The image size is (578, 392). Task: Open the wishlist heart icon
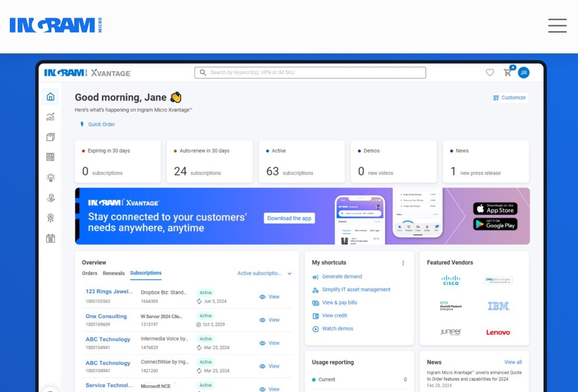click(490, 73)
